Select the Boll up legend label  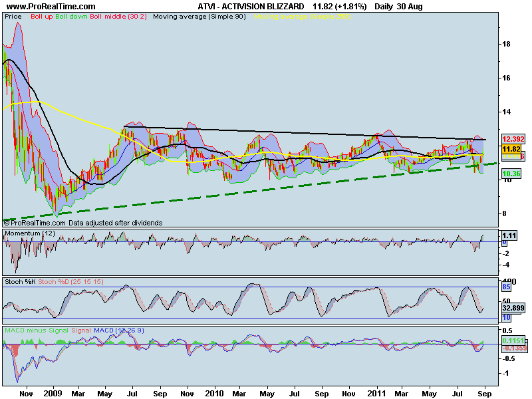coord(42,16)
